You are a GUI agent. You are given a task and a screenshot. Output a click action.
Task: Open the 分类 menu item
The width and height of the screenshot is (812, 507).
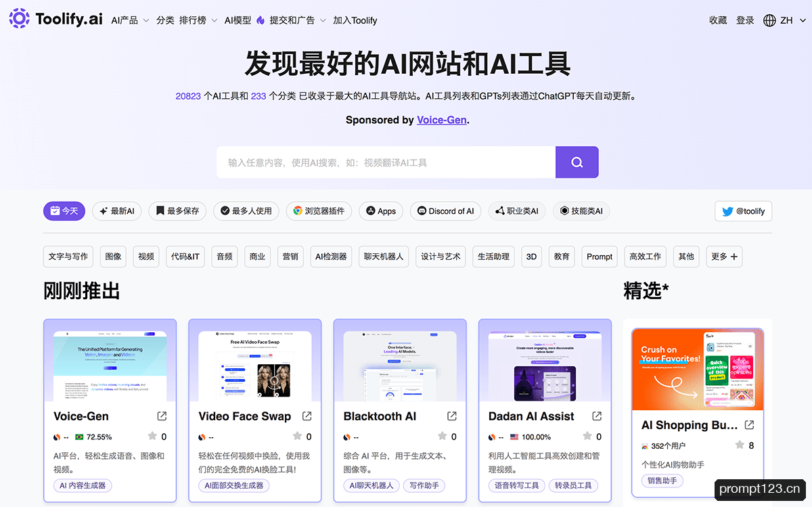pyautogui.click(x=165, y=20)
